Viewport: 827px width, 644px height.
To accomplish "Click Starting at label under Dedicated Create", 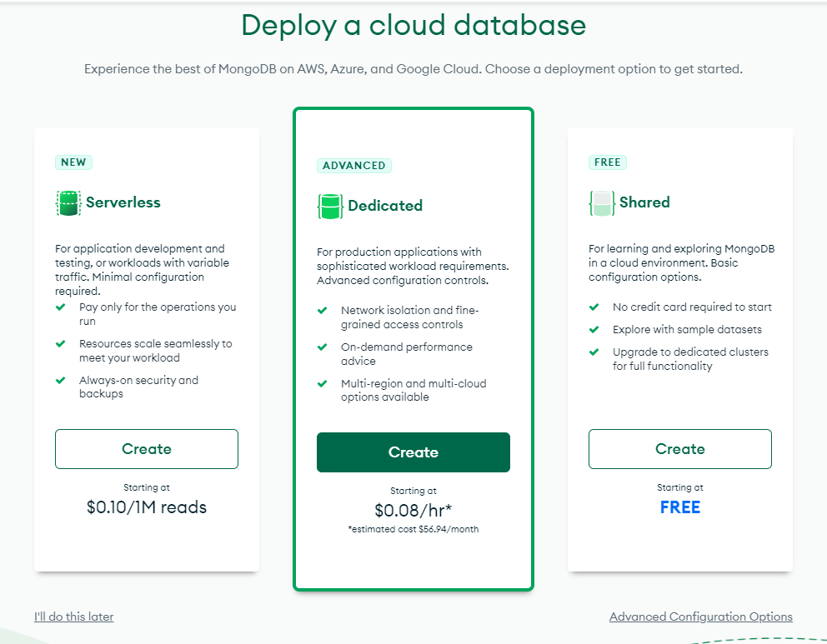I will click(413, 491).
